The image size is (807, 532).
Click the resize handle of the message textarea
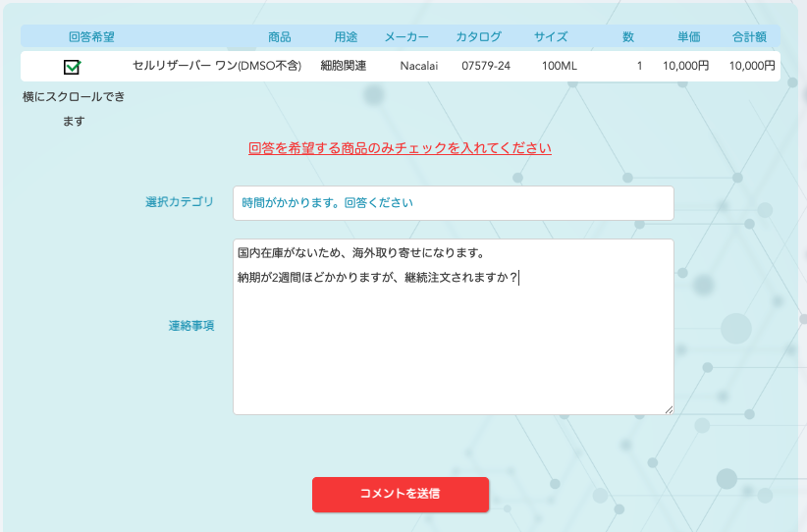(669, 409)
